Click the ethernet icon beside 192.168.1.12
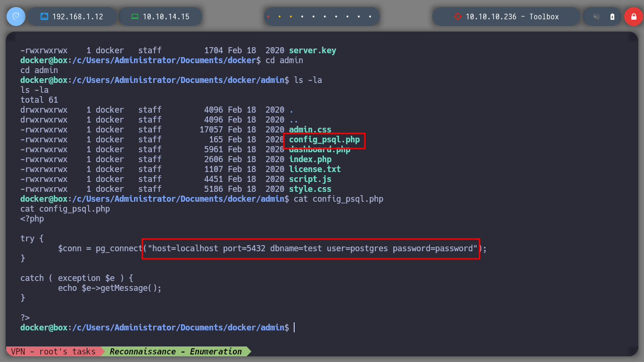The width and height of the screenshot is (644, 362). point(44,16)
